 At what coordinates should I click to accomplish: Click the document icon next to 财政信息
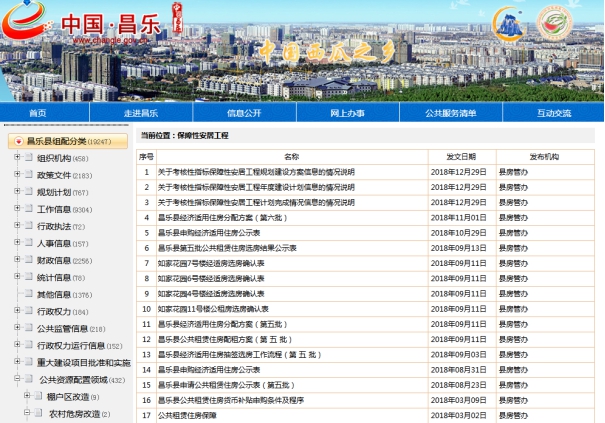tap(29, 260)
